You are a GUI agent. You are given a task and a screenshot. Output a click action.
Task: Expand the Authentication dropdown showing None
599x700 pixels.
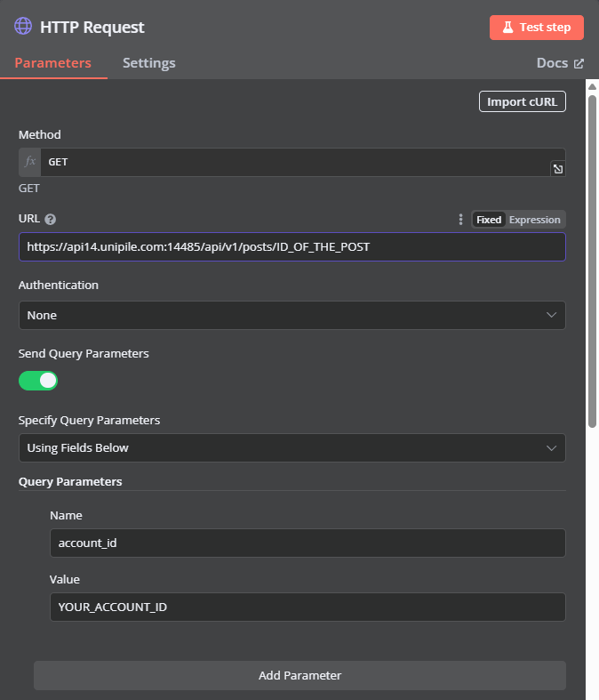click(x=292, y=315)
